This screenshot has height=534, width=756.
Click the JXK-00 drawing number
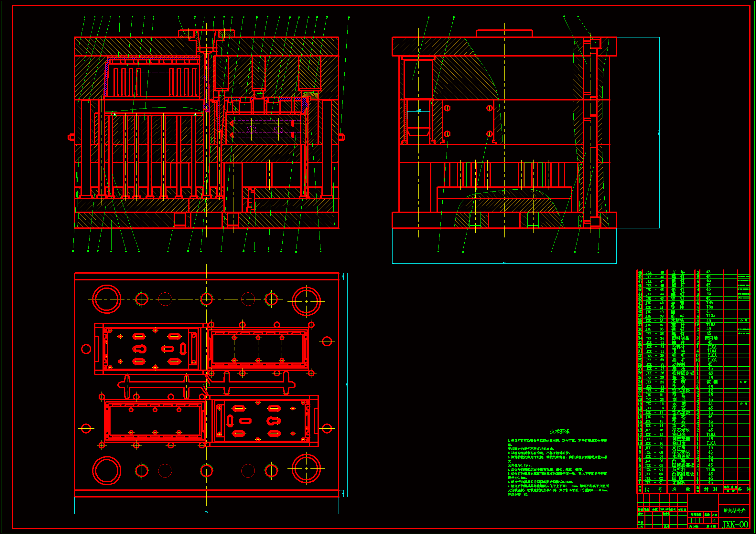(x=735, y=524)
